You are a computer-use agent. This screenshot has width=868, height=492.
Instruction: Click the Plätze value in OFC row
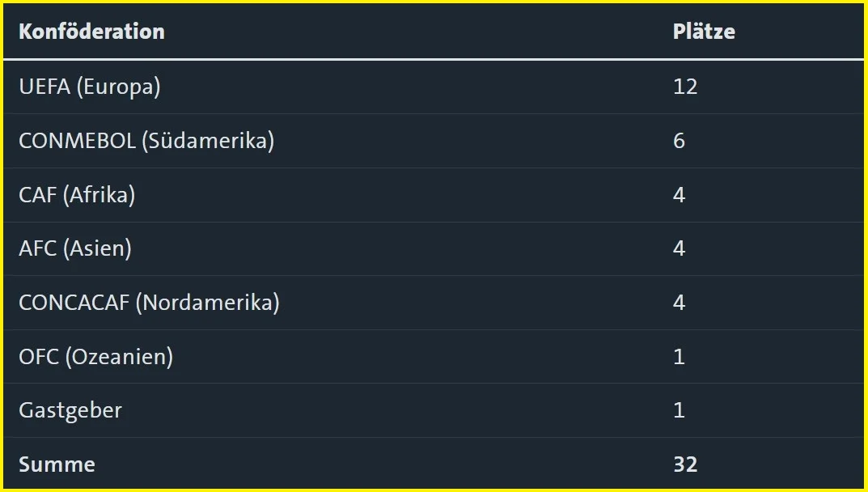679,356
